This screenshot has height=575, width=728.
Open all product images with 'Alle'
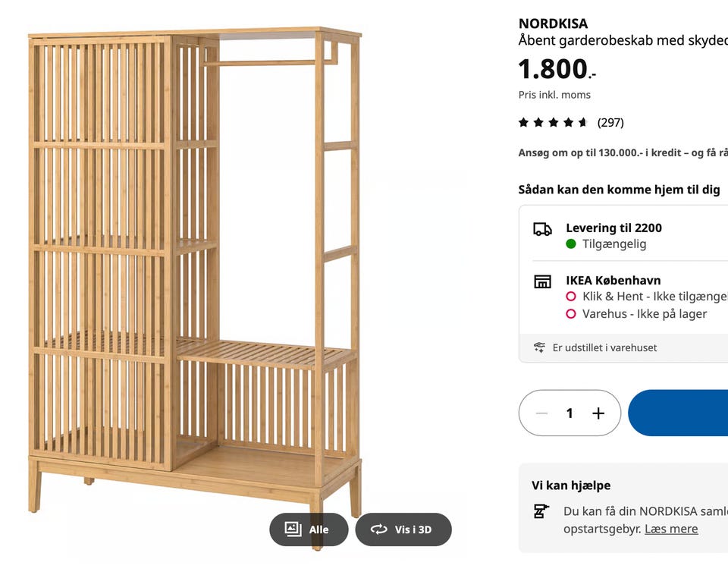tap(308, 529)
